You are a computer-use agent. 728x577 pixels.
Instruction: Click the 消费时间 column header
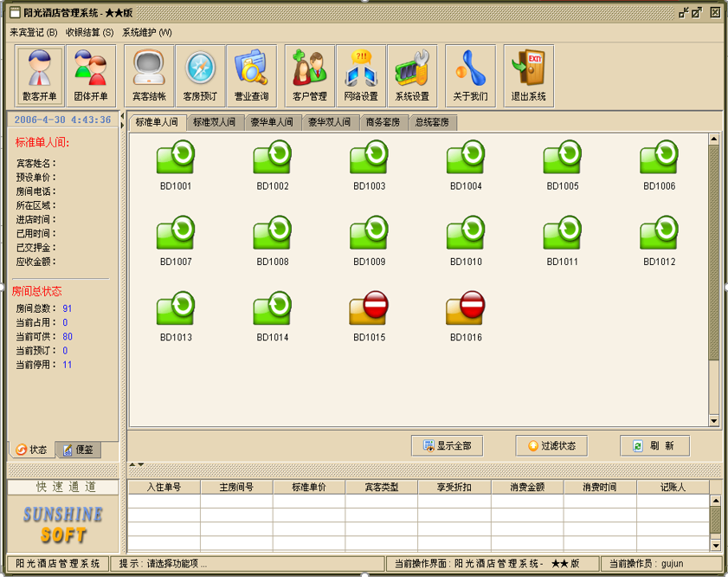600,487
